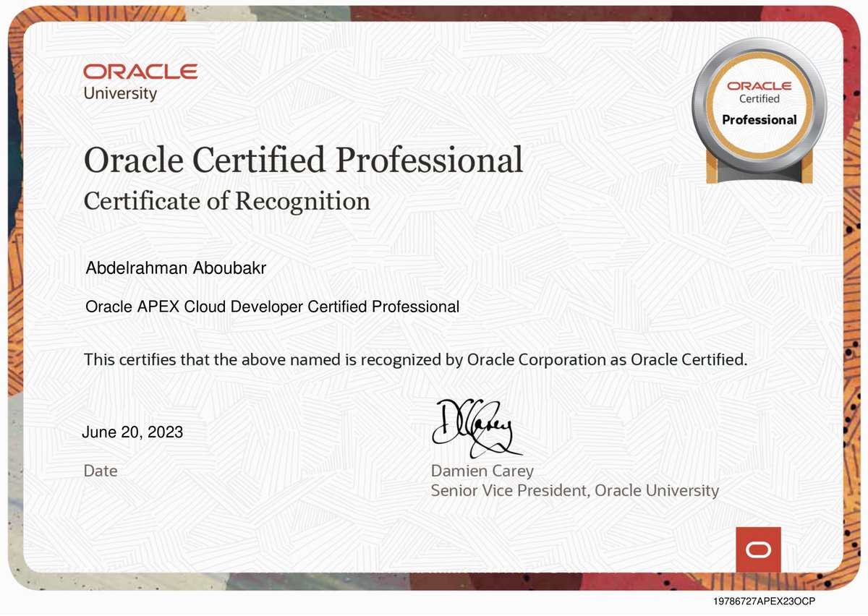This screenshot has width=868, height=616.
Task: Click the Oracle University logo
Action: pyautogui.click(x=140, y=80)
